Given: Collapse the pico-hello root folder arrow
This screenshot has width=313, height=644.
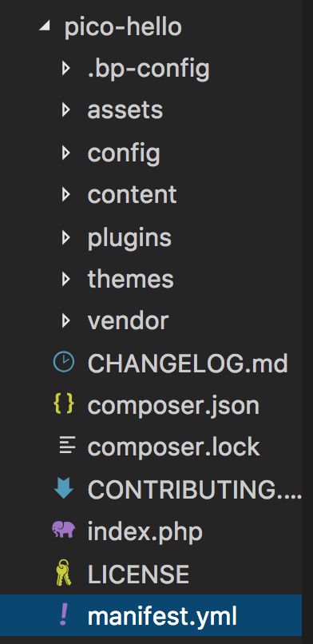Looking at the screenshot, I should pos(44,26).
